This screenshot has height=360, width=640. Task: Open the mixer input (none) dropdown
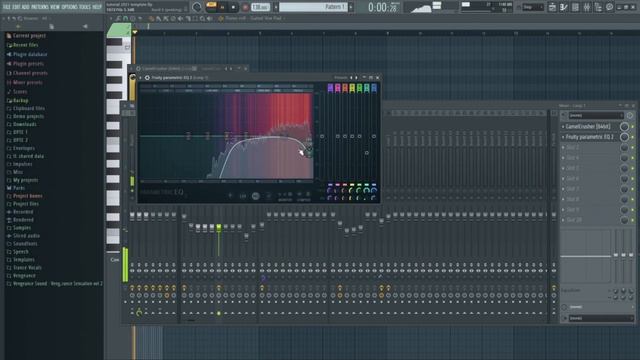tap(596, 116)
